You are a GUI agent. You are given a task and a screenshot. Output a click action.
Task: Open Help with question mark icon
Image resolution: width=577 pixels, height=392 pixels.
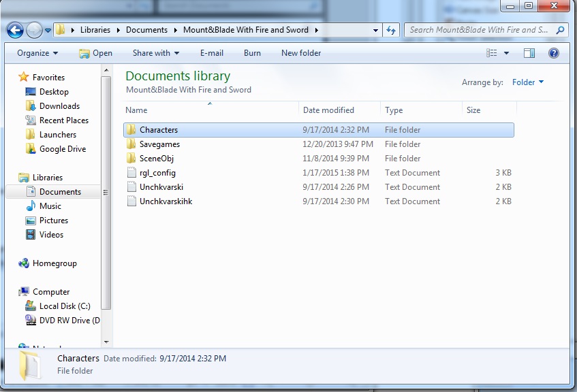553,53
